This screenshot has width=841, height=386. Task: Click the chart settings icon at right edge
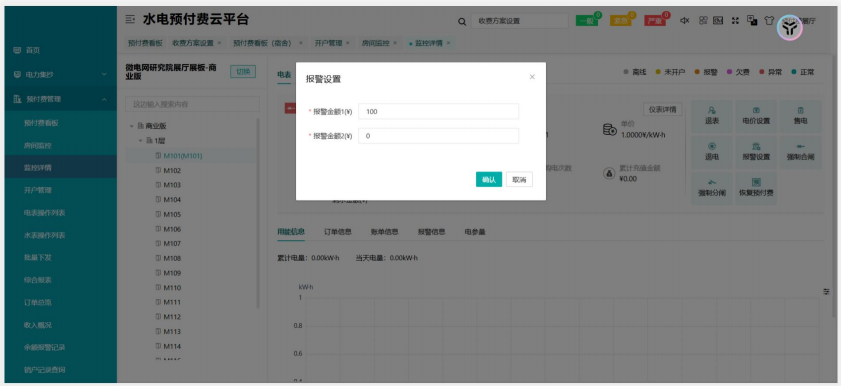[x=827, y=292]
